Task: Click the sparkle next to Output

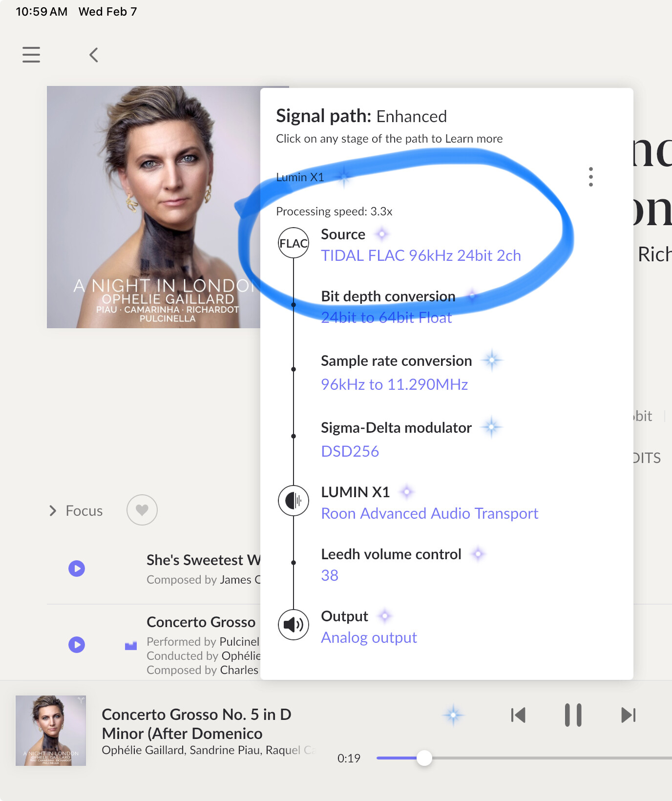Action: pyautogui.click(x=385, y=616)
